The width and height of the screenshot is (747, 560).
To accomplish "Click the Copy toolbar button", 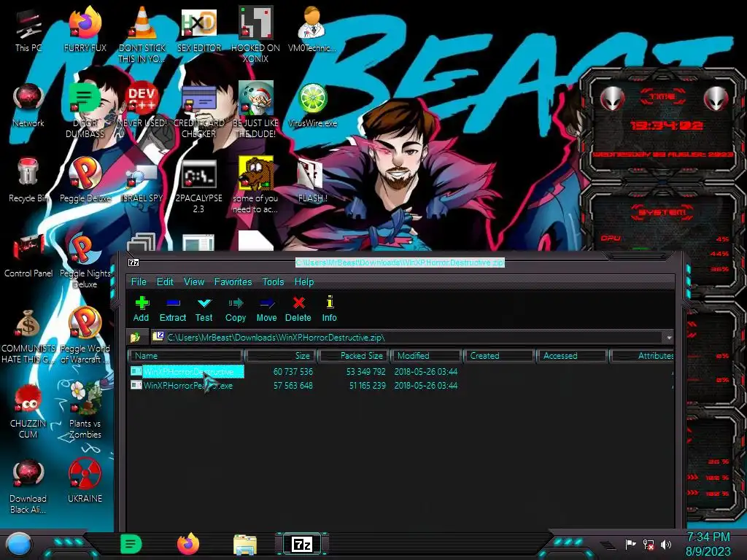I will click(236, 308).
